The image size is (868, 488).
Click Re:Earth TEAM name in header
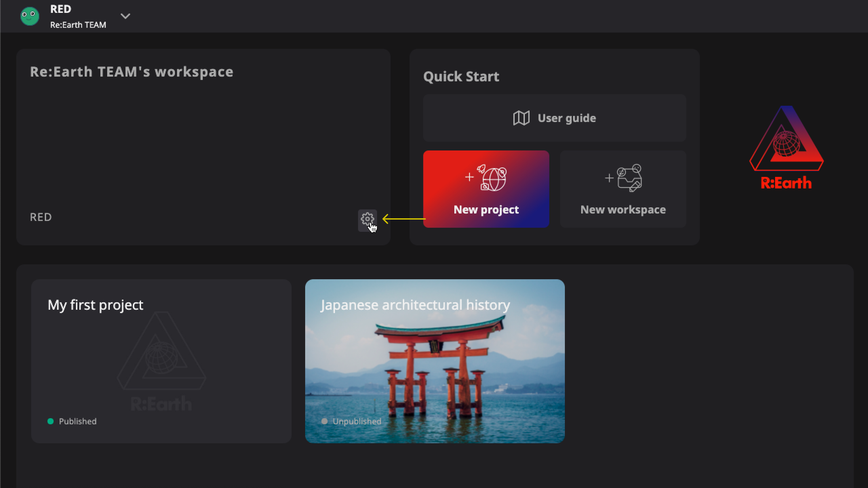[78, 25]
